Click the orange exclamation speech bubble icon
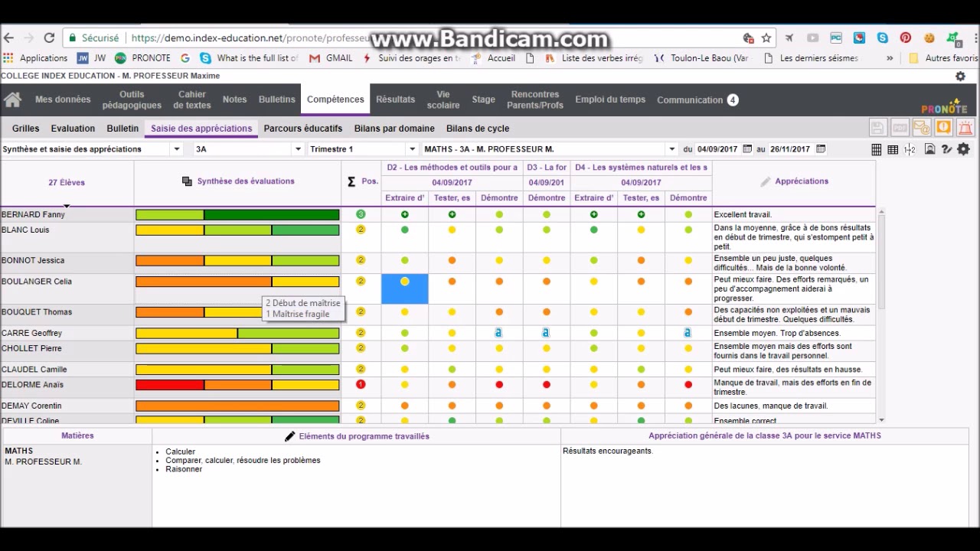980x551 pixels. click(943, 128)
